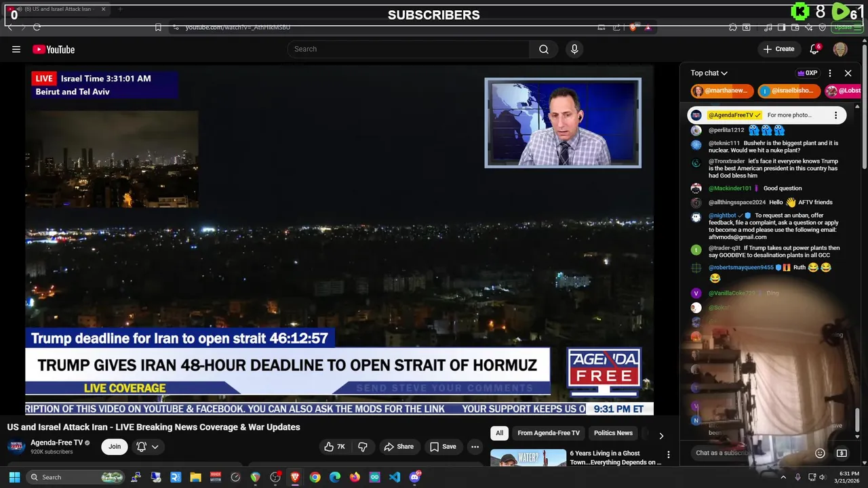Like the live stream video
Screen dimensions: 868x488
[335, 447]
